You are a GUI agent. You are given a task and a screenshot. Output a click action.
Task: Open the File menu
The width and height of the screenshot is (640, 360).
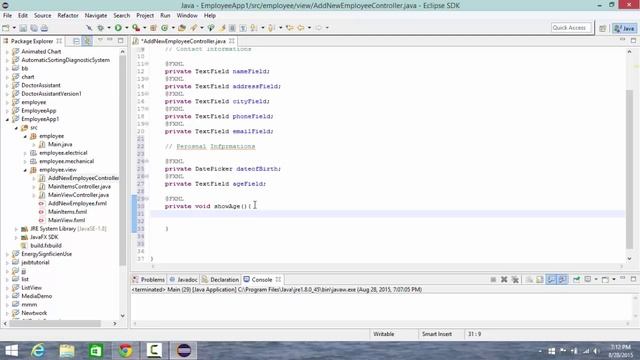point(7,16)
